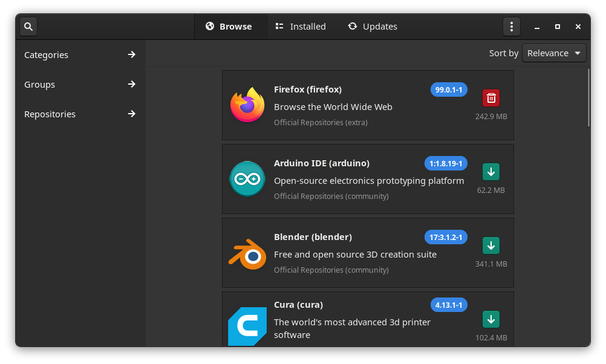Expand the Groups sidebar section
This screenshot has width=606, height=364.
(x=80, y=85)
